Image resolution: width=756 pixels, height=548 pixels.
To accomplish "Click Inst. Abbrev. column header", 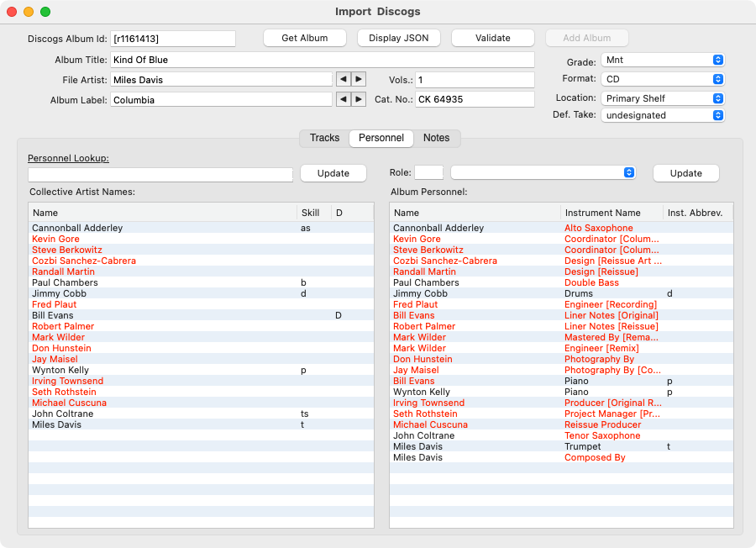I will click(x=698, y=213).
